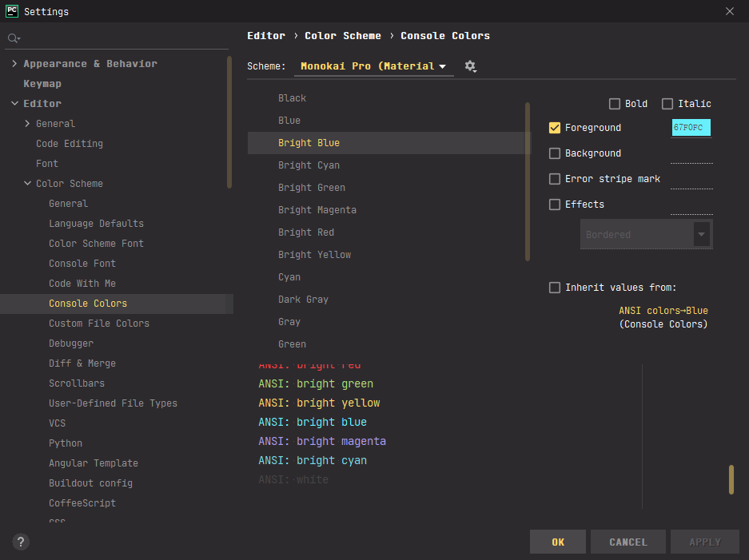Click the Cancel button
The width and height of the screenshot is (749, 560).
[x=627, y=542]
